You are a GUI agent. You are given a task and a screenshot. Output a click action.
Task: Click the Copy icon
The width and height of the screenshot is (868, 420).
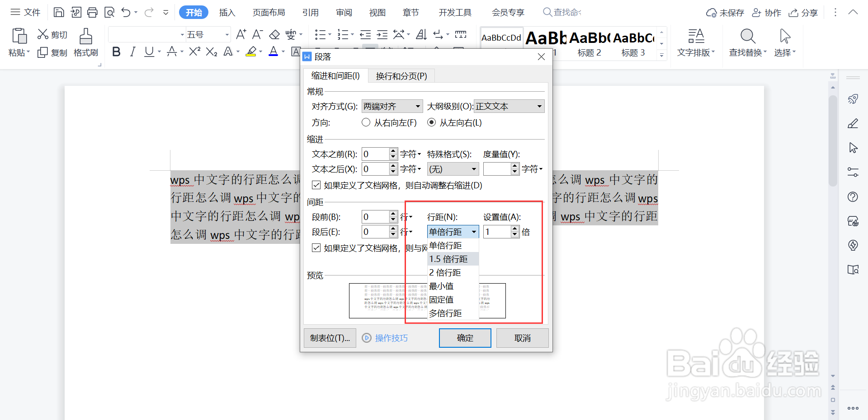(x=42, y=52)
